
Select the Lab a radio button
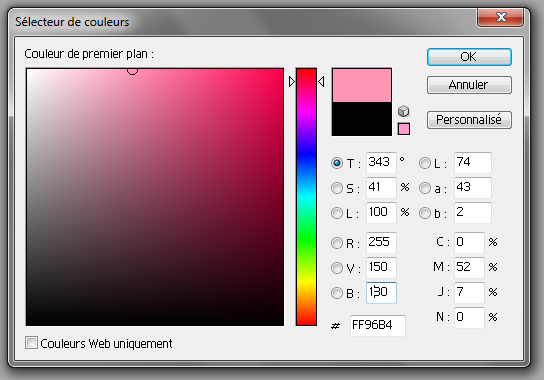(x=425, y=188)
